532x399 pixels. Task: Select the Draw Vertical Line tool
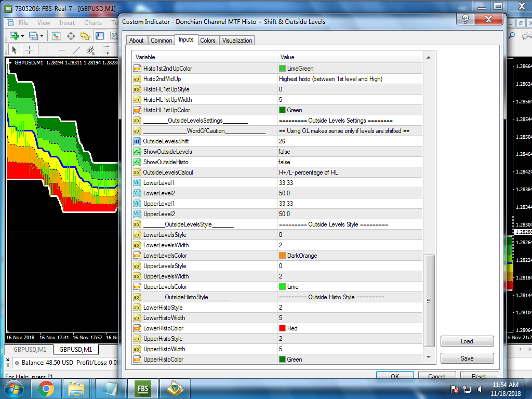(x=47, y=50)
